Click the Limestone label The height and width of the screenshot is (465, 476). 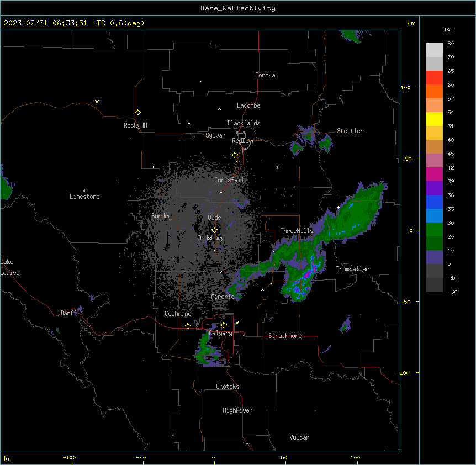point(84,197)
